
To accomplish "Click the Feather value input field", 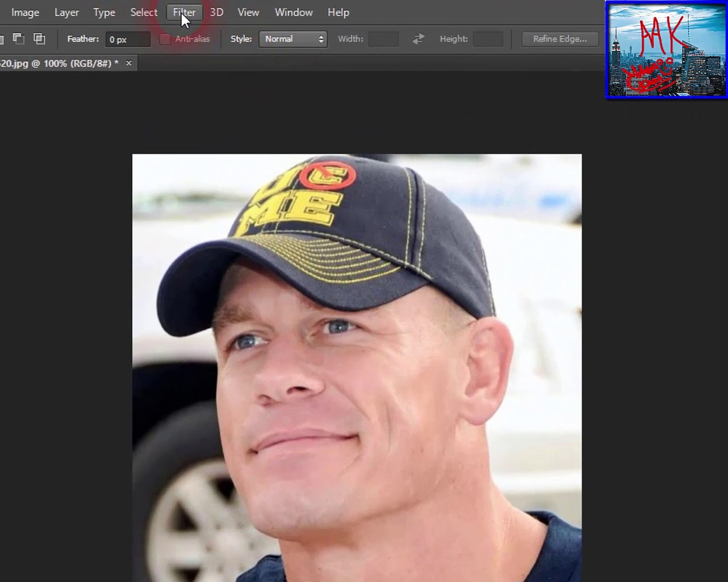I will [x=128, y=39].
